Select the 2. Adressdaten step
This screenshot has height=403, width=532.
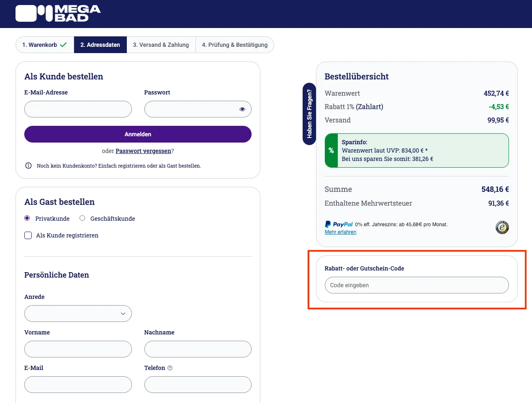100,45
